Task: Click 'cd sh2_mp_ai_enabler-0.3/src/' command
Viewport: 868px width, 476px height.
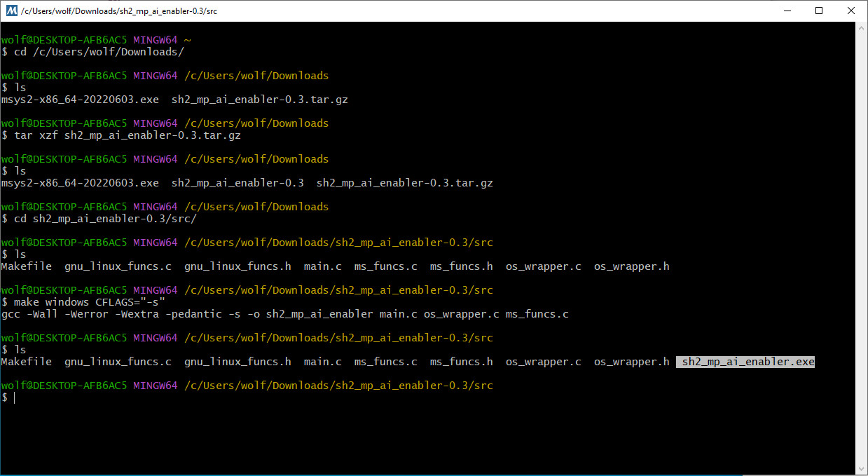Action: click(105, 219)
